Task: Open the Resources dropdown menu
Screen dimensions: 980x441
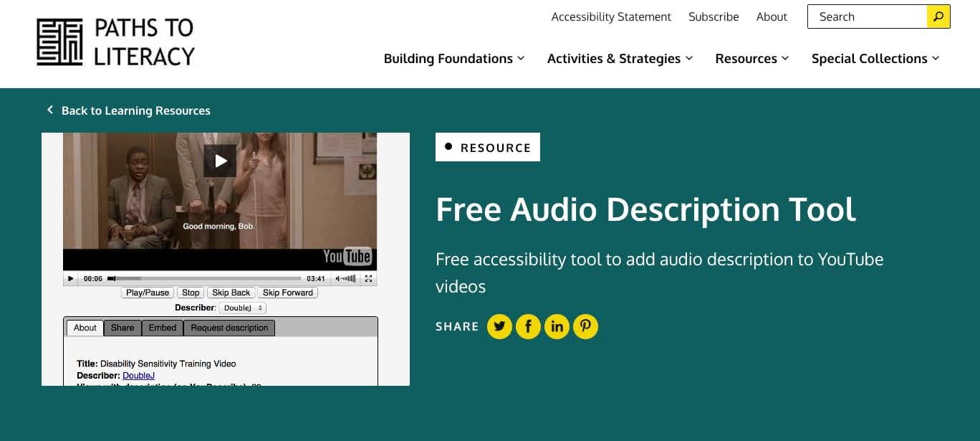Action: (x=751, y=59)
